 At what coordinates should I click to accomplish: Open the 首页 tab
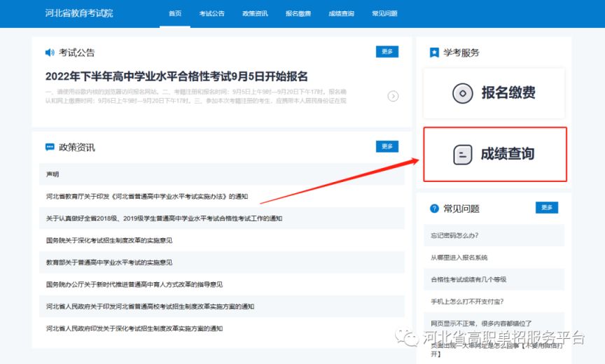(x=175, y=13)
